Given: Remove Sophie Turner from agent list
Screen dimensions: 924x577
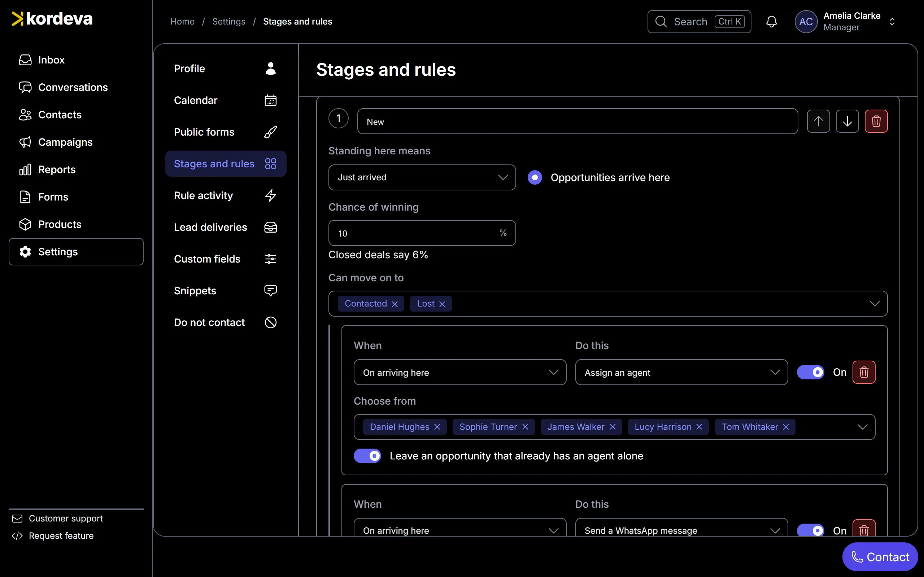Looking at the screenshot, I should (x=526, y=427).
